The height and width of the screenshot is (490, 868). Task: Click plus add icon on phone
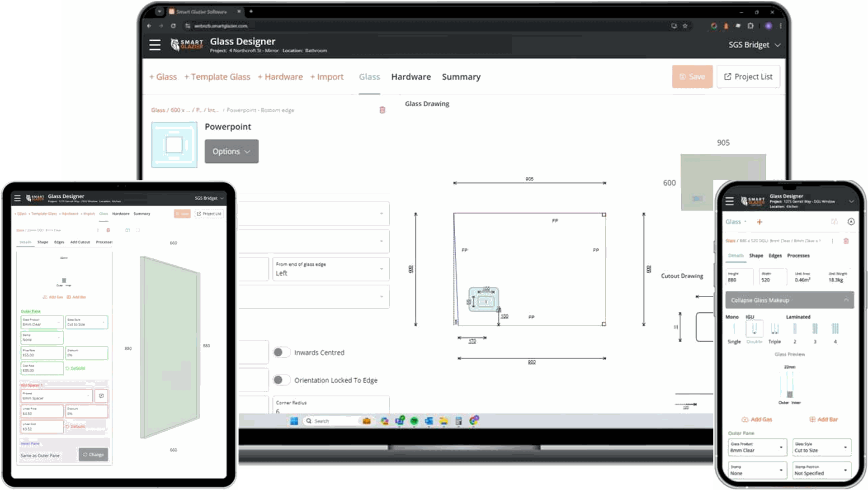[x=759, y=222]
